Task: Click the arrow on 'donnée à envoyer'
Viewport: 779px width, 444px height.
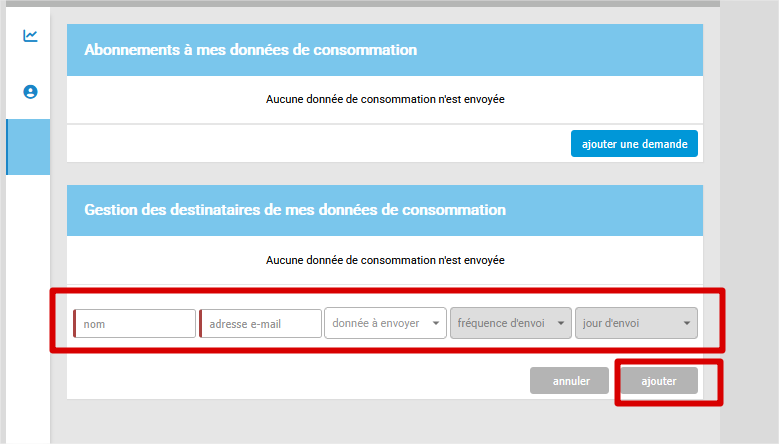Action: coord(436,324)
